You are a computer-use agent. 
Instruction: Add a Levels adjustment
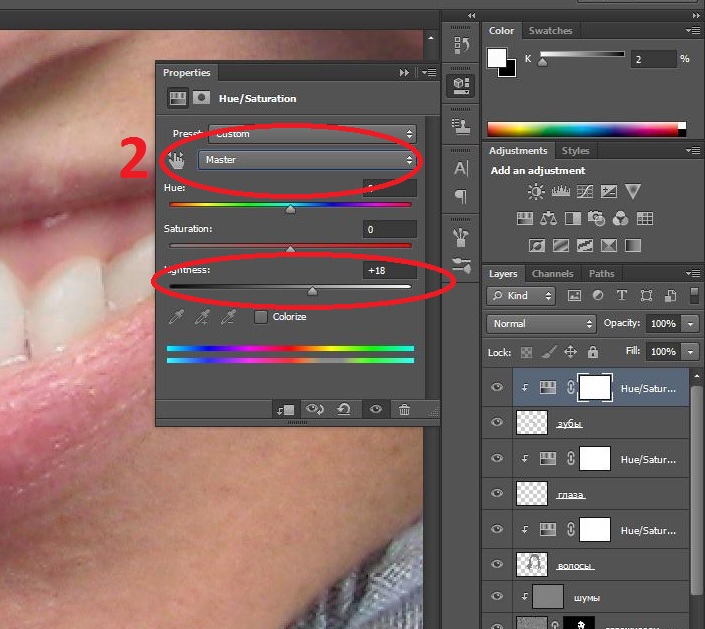click(560, 192)
